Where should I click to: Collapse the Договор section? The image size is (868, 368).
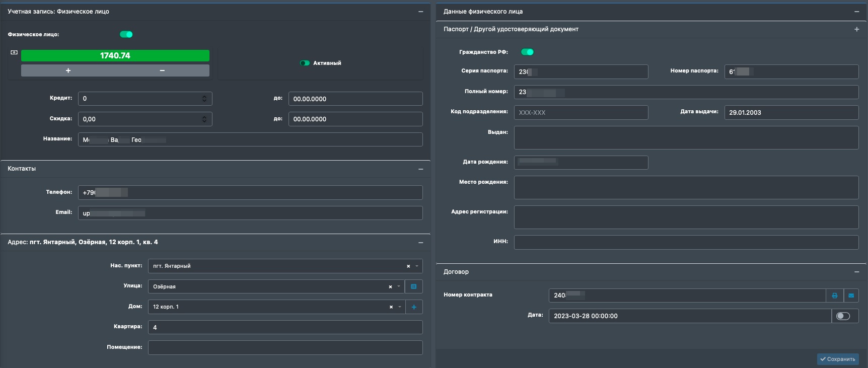(x=856, y=272)
